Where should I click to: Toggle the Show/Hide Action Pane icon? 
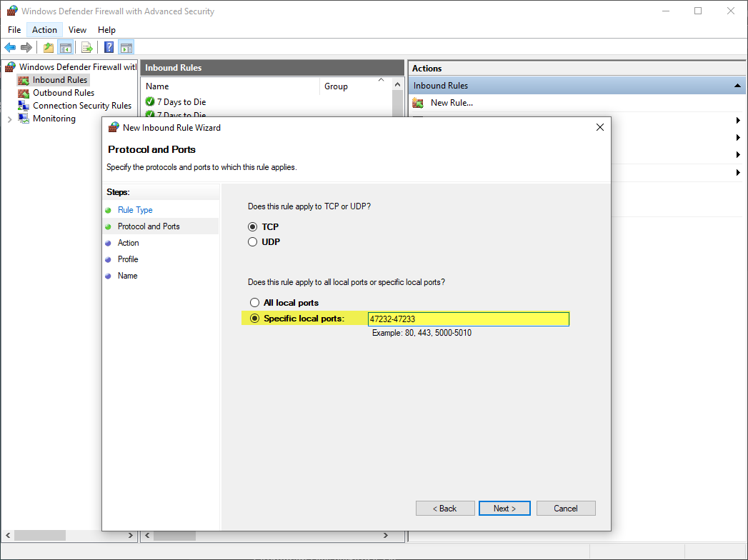pyautogui.click(x=126, y=47)
